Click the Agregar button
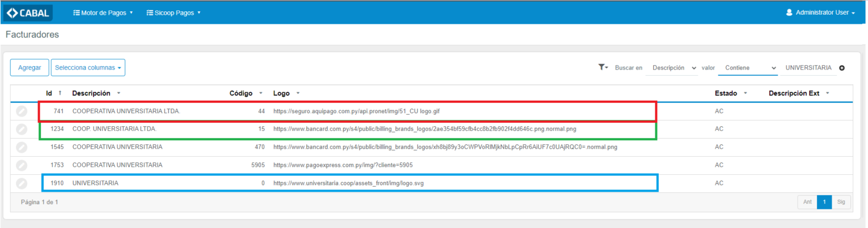The height and width of the screenshot is (228, 868). point(29,67)
